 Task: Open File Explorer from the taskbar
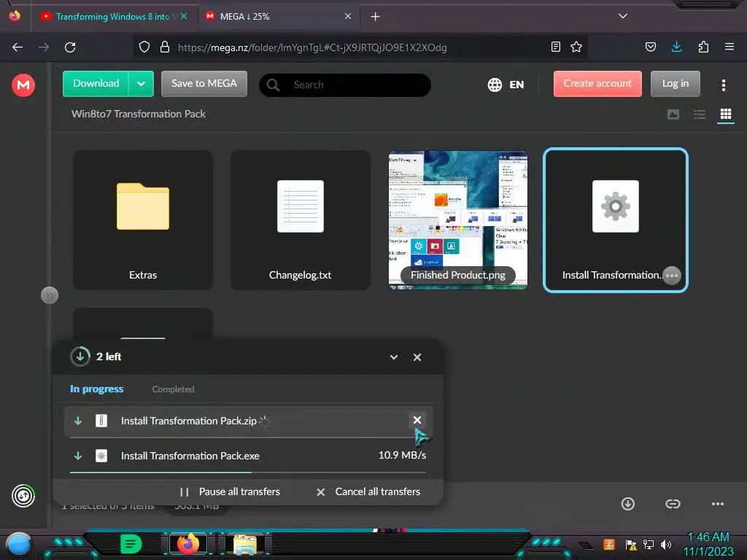245,545
